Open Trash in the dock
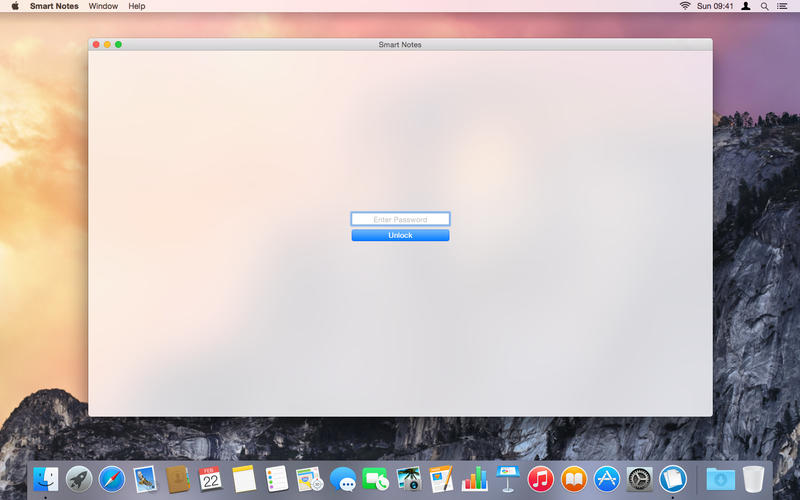 coord(753,479)
